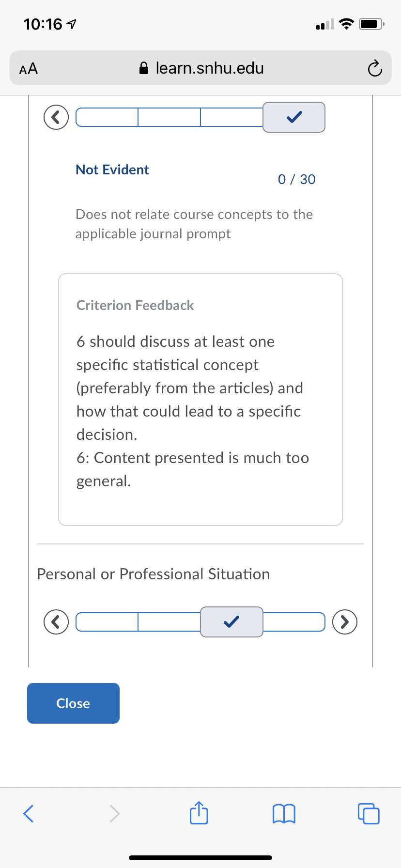This screenshot has width=401, height=868.
Task: Open the Safari tabs overview icon
Action: (369, 814)
